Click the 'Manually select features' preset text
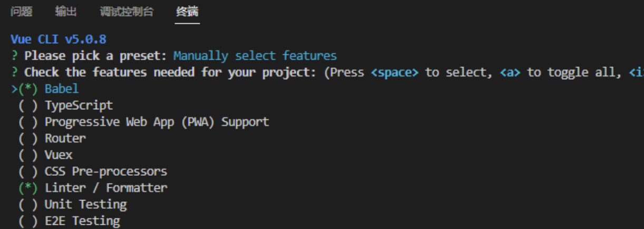This screenshot has height=229, width=644. click(x=255, y=56)
